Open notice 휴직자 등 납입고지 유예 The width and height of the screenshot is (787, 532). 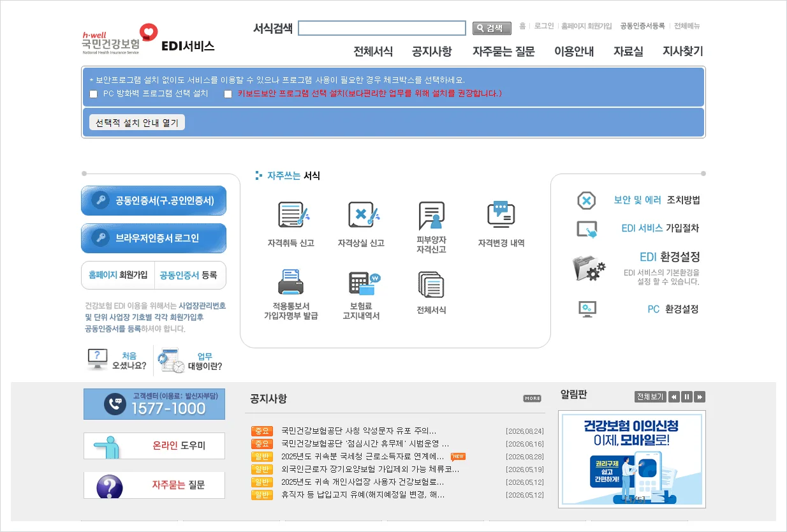tap(364, 494)
